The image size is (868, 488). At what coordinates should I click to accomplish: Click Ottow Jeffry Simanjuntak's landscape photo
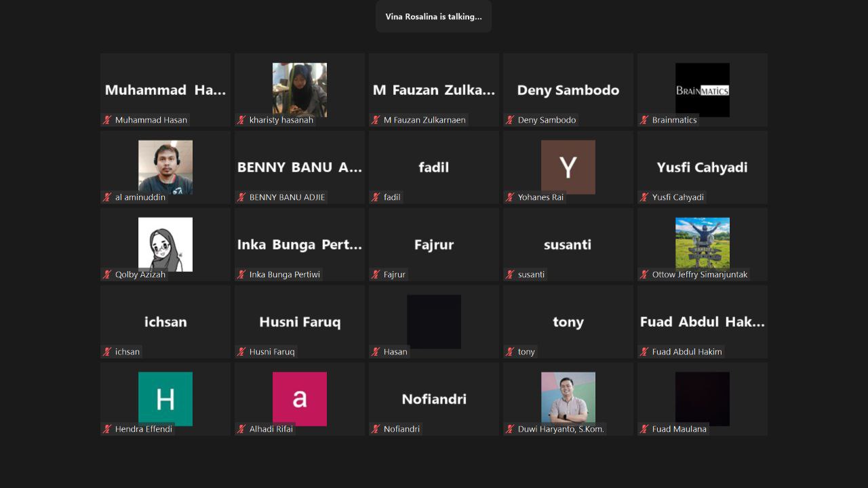[x=702, y=243]
